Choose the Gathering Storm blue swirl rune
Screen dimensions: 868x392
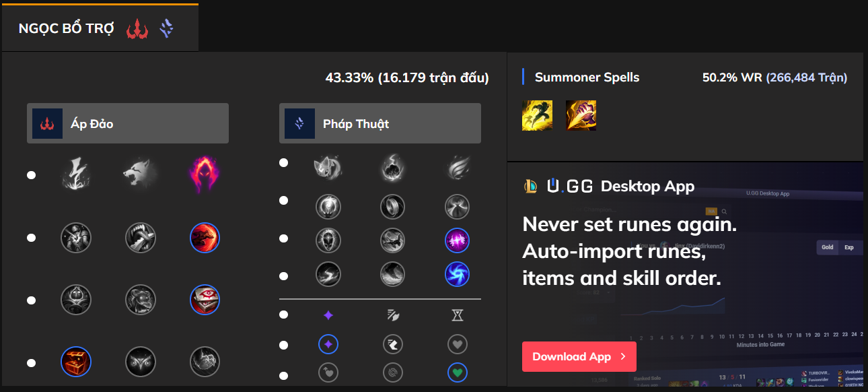coord(458,274)
